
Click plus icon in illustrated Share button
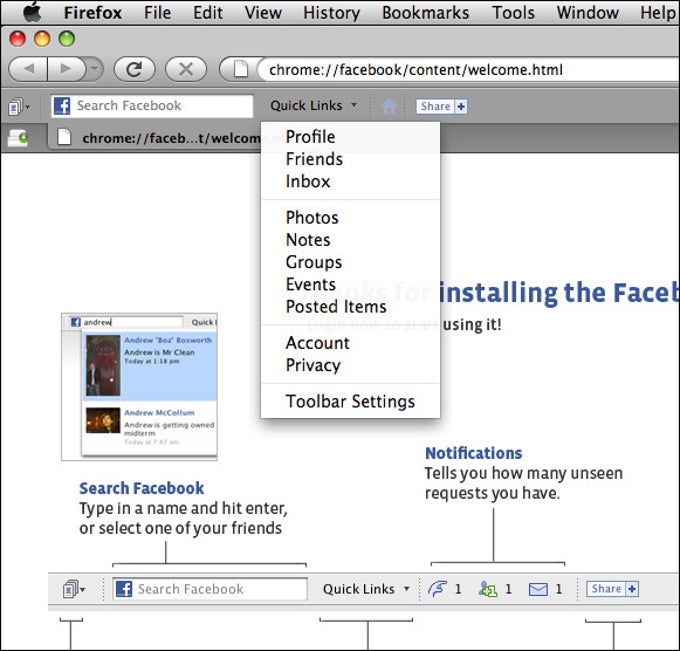click(632, 589)
